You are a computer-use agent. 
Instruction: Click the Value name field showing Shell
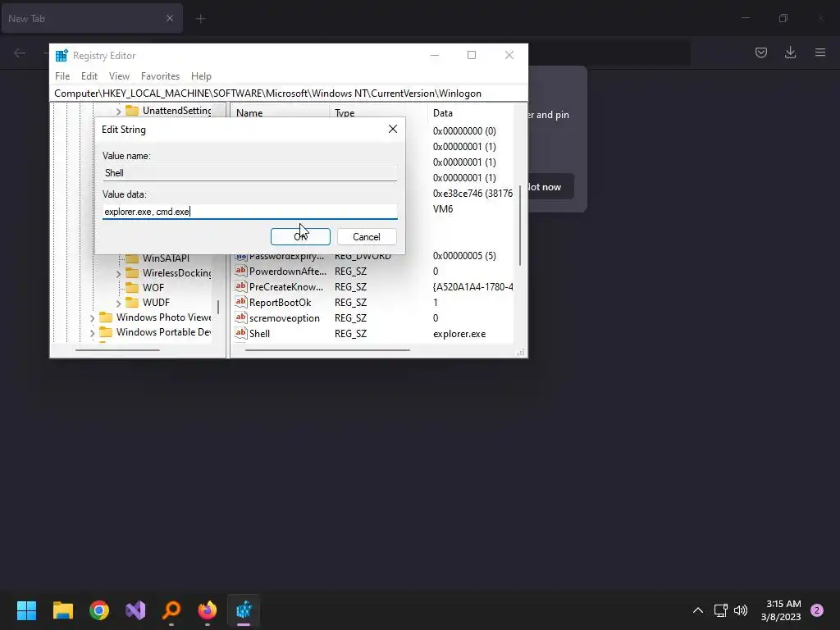point(249,173)
